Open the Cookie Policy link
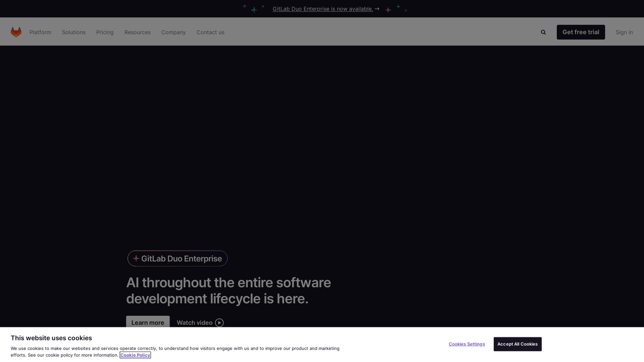The image size is (644, 362). click(x=135, y=355)
